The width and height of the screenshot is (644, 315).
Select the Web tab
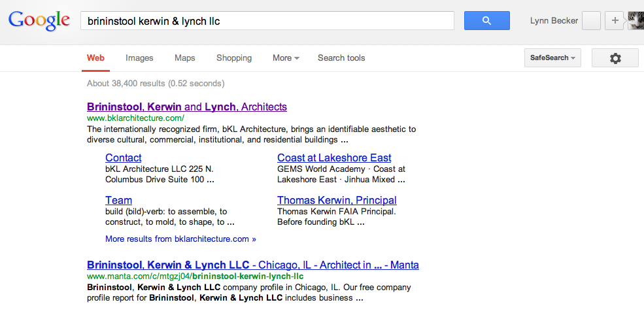[x=95, y=58]
